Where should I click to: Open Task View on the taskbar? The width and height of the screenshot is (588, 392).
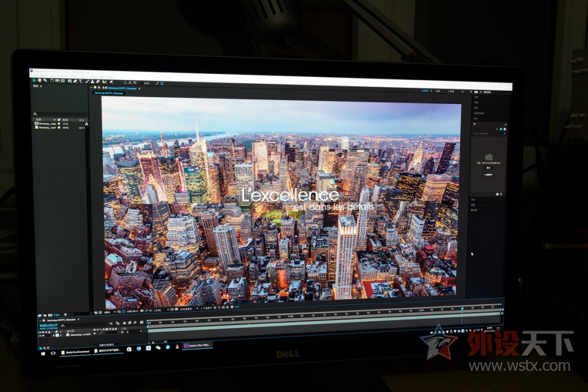(53, 353)
